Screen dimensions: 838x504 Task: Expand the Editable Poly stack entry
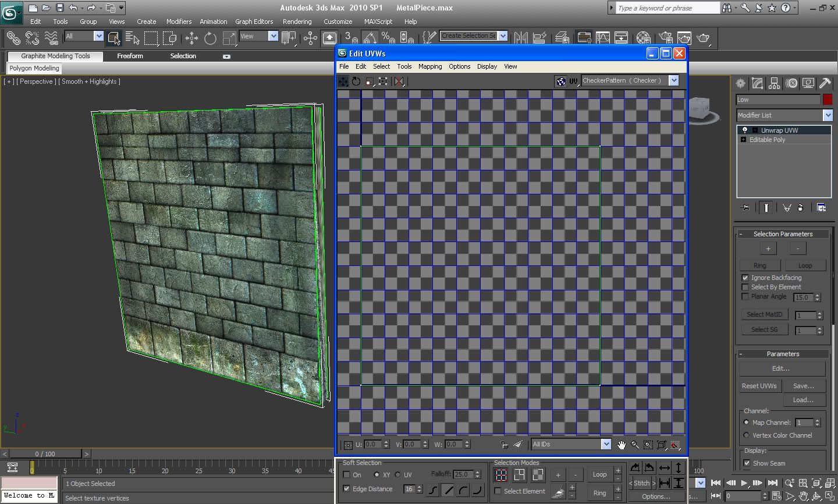pyautogui.click(x=743, y=140)
